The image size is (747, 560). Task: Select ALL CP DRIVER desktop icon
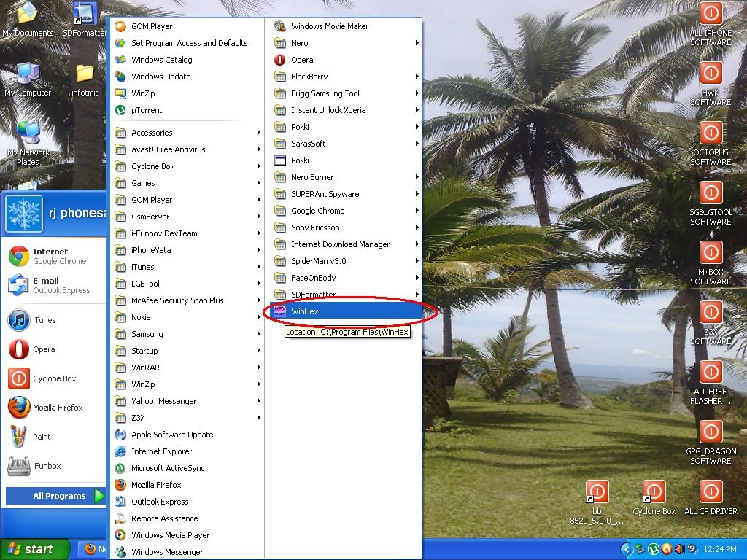711,497
